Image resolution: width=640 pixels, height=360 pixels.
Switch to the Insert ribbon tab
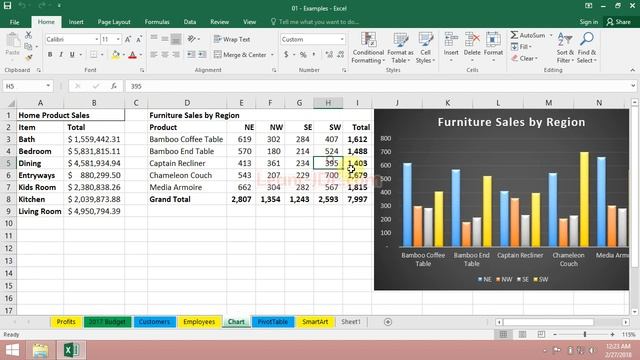pyautogui.click(x=76, y=22)
